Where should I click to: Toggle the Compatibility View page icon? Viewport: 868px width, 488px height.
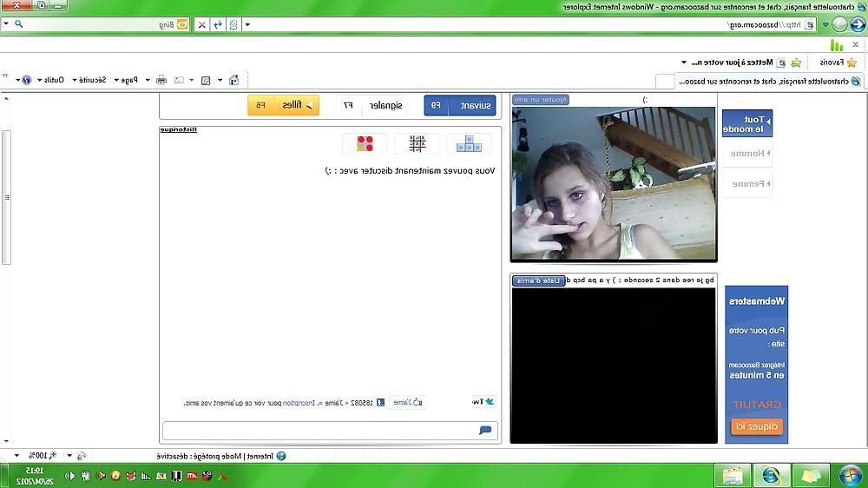(x=233, y=25)
